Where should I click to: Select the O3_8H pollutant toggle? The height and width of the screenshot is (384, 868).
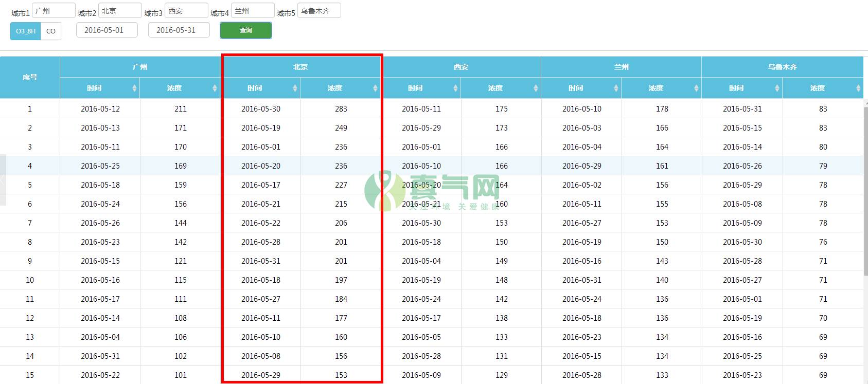[x=25, y=31]
